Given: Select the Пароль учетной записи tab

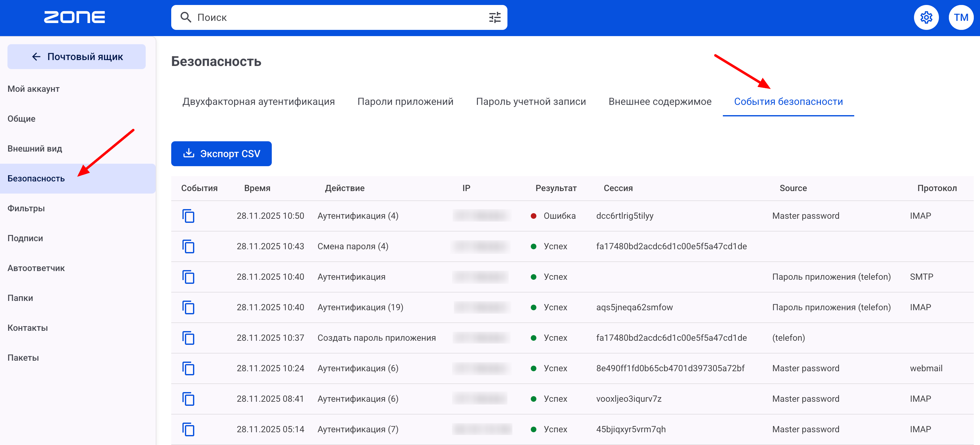Looking at the screenshot, I should click(x=531, y=101).
